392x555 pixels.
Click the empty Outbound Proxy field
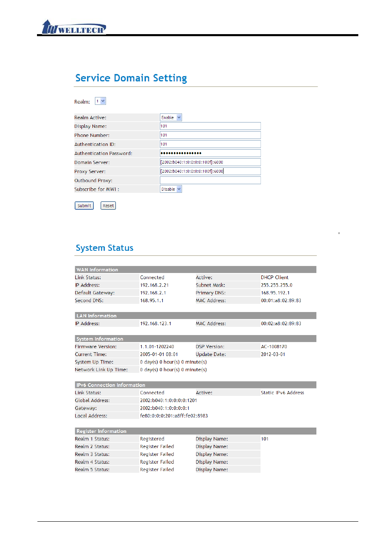[x=210, y=180]
